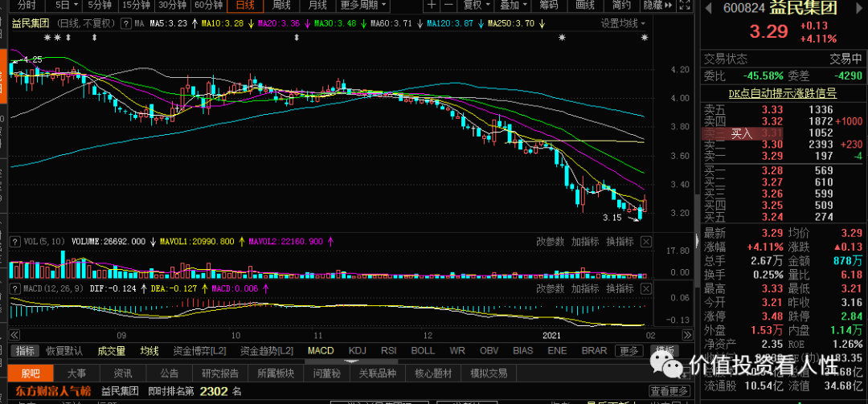Switch to 分时 intraday view

(26, 6)
